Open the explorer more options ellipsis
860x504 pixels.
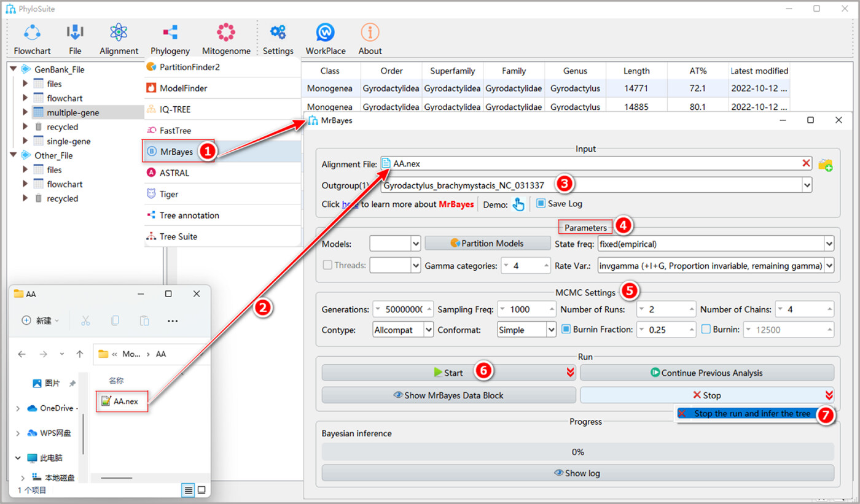173,320
